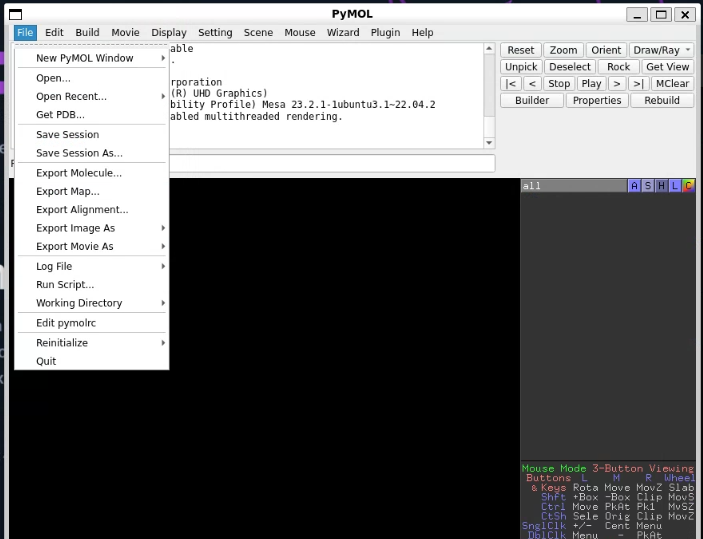Click the PyMOL command input field
The image size is (703, 539).
[x=330, y=163]
